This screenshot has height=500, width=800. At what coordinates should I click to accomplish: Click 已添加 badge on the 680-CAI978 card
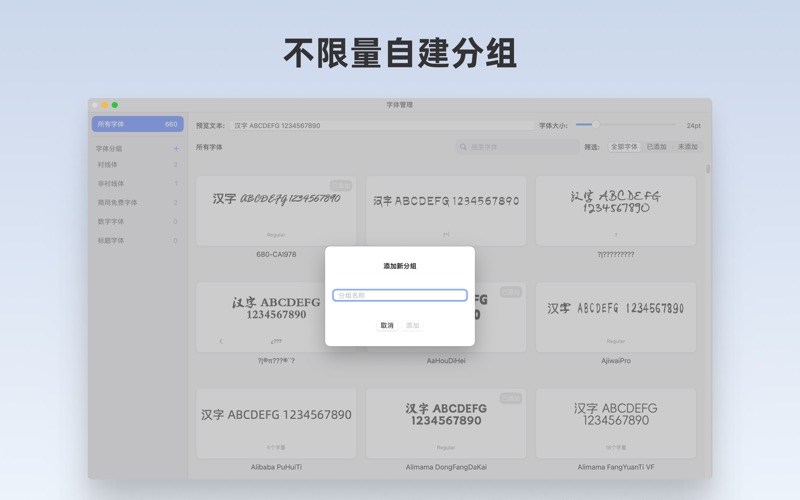pyautogui.click(x=341, y=185)
